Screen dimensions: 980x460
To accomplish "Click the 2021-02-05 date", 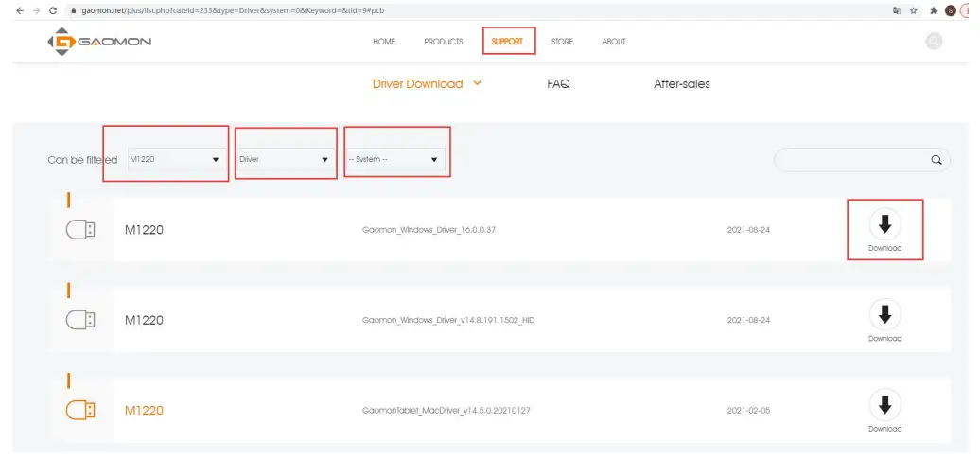I will pos(749,411).
